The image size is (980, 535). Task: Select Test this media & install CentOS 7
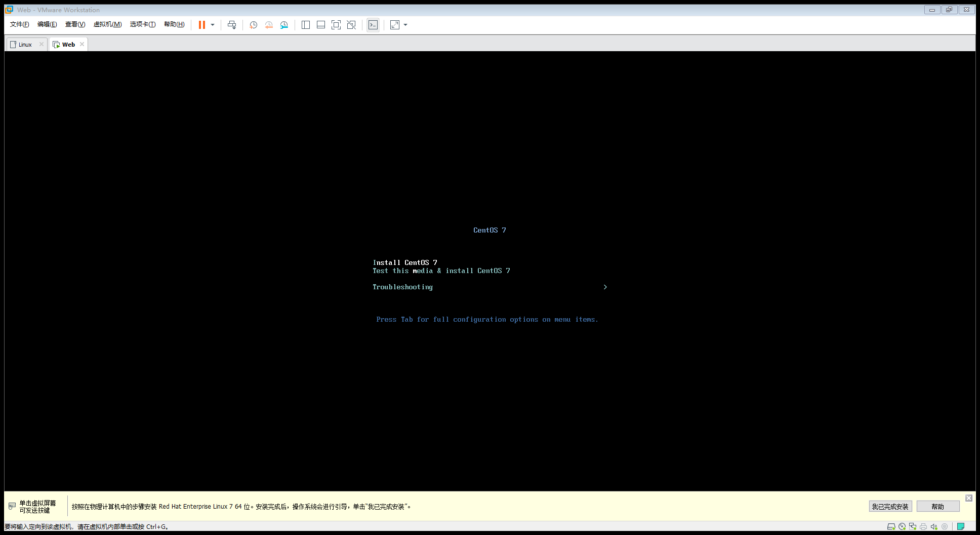point(441,271)
